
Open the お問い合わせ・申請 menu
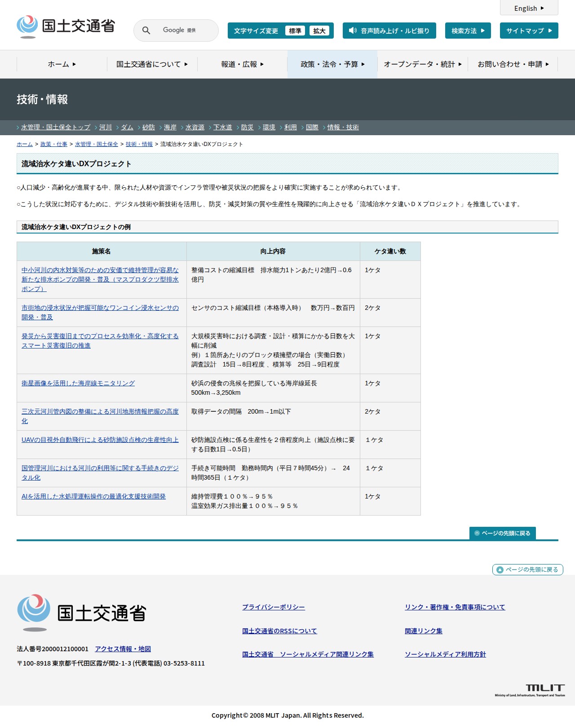pyautogui.click(x=513, y=64)
